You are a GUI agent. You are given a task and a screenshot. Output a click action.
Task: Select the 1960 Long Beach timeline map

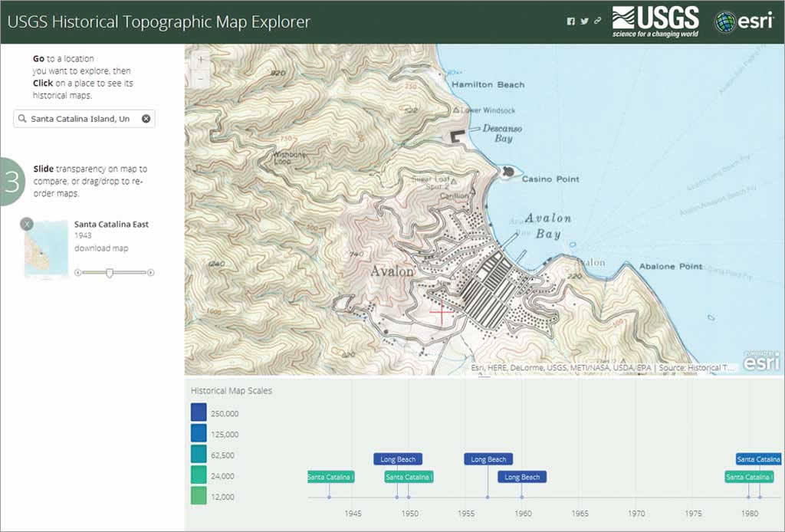pos(522,477)
